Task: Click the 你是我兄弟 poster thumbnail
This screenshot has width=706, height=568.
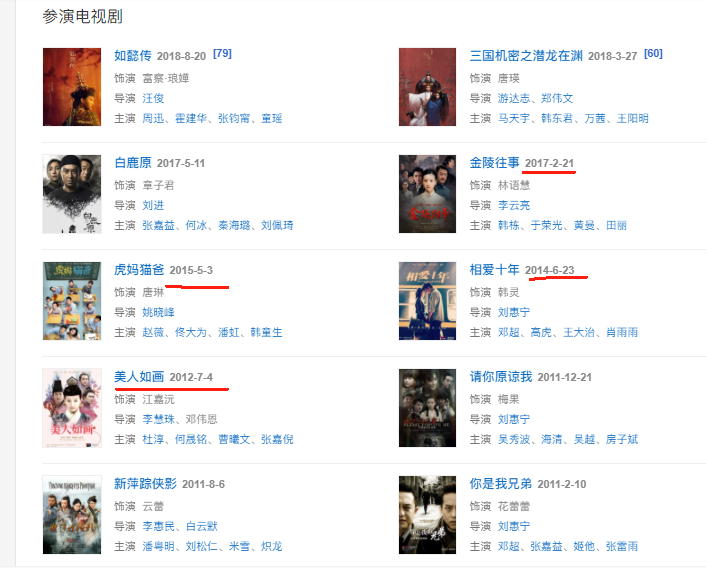Action: 427,515
